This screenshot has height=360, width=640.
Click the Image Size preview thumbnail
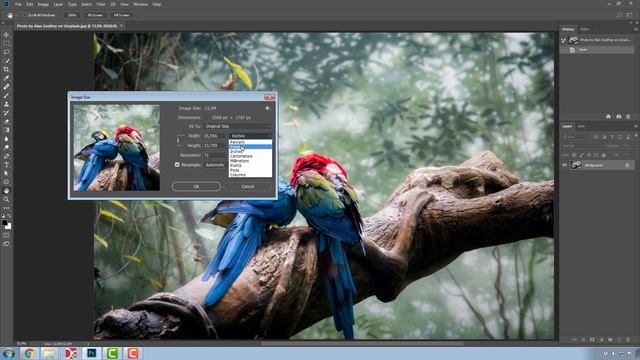(117, 148)
